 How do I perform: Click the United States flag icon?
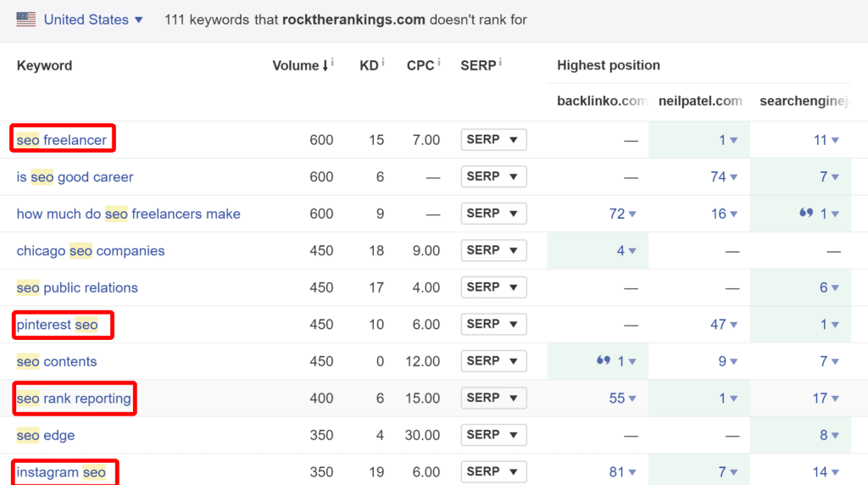click(26, 20)
